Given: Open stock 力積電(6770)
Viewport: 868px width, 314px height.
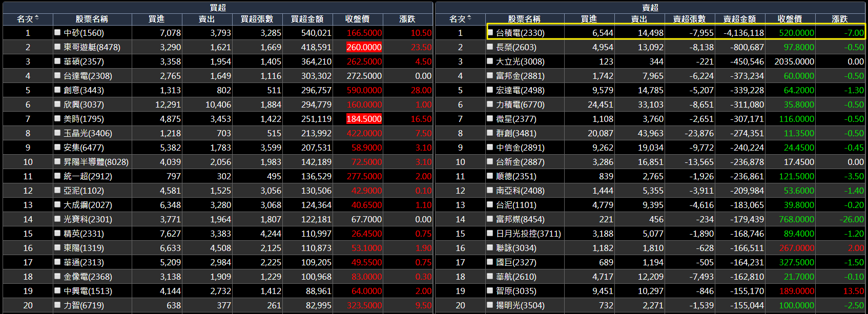Looking at the screenshot, I should [520, 104].
